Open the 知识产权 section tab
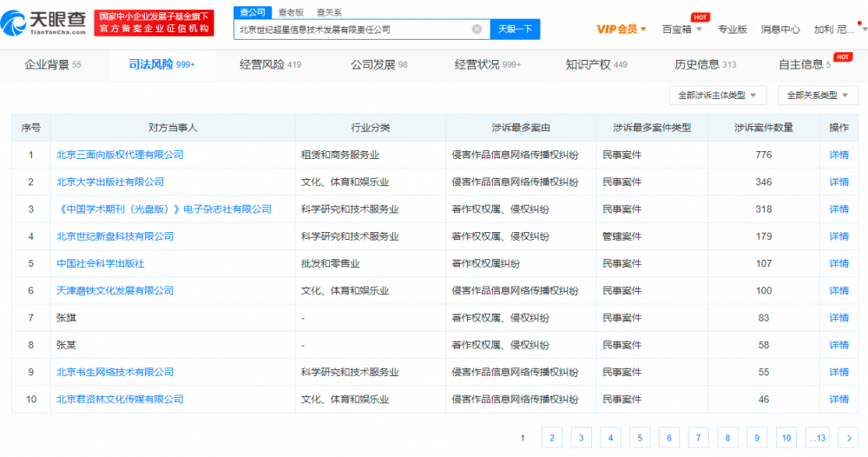The height and width of the screenshot is (457, 868). [596, 65]
